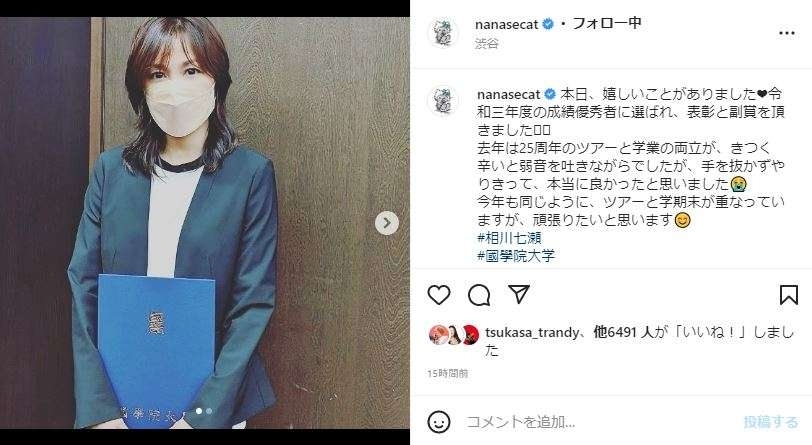Open the #國學院大学 hashtag

(x=516, y=255)
